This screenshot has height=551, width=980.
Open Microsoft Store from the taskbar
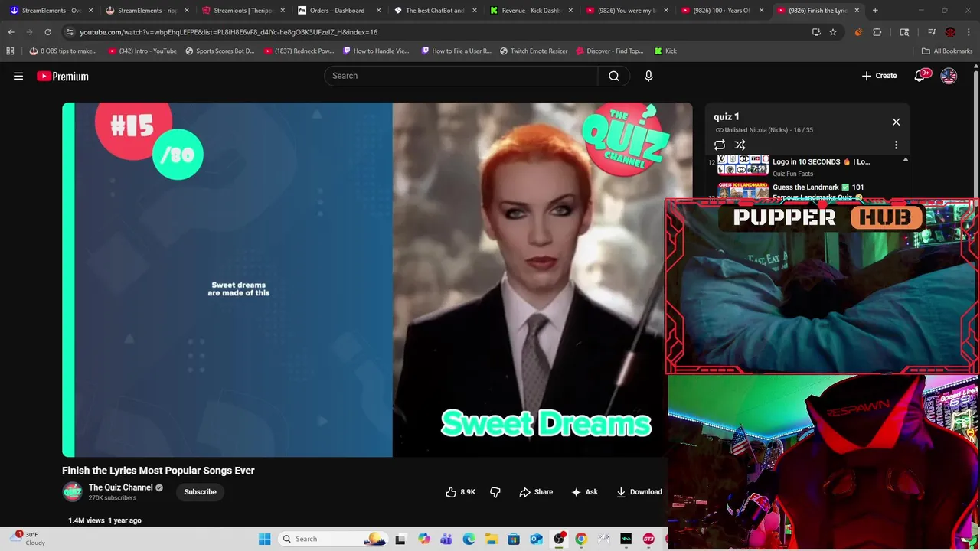pyautogui.click(x=514, y=539)
